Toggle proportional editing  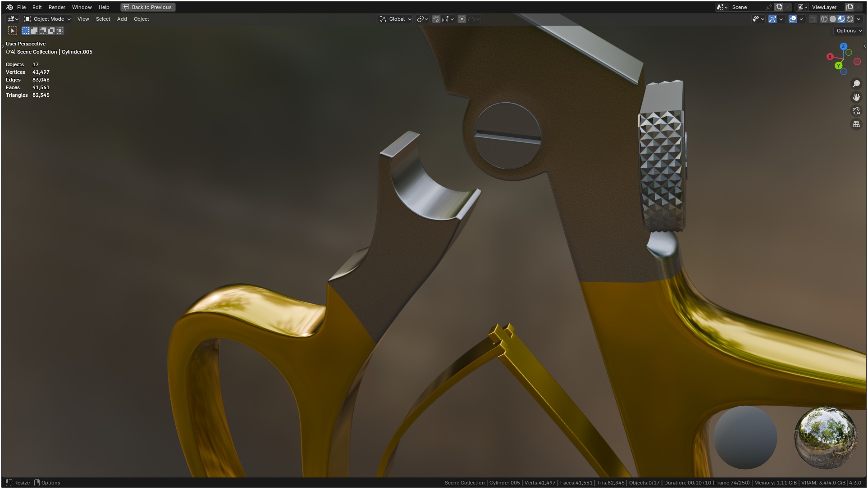[x=462, y=19]
